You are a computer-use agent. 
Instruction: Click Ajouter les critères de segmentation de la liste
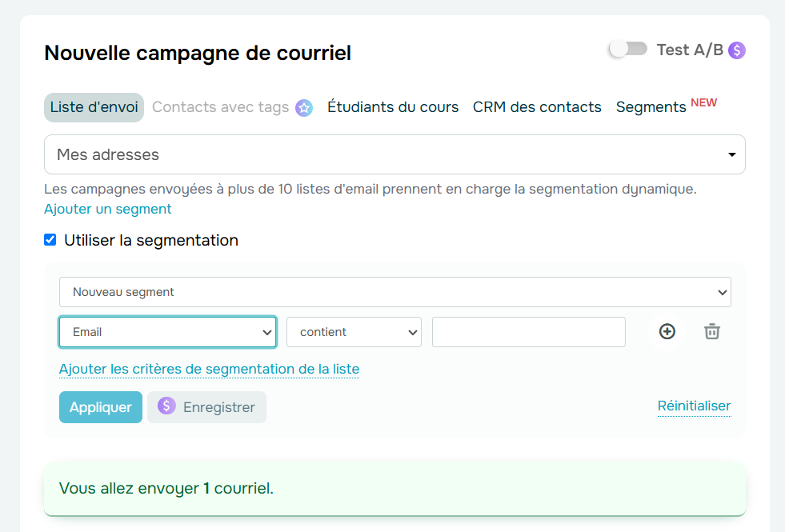(x=209, y=369)
